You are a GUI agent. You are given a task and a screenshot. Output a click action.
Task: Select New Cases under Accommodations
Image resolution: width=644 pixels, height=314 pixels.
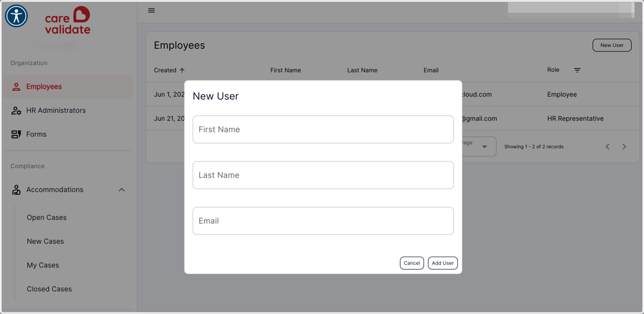tap(45, 241)
